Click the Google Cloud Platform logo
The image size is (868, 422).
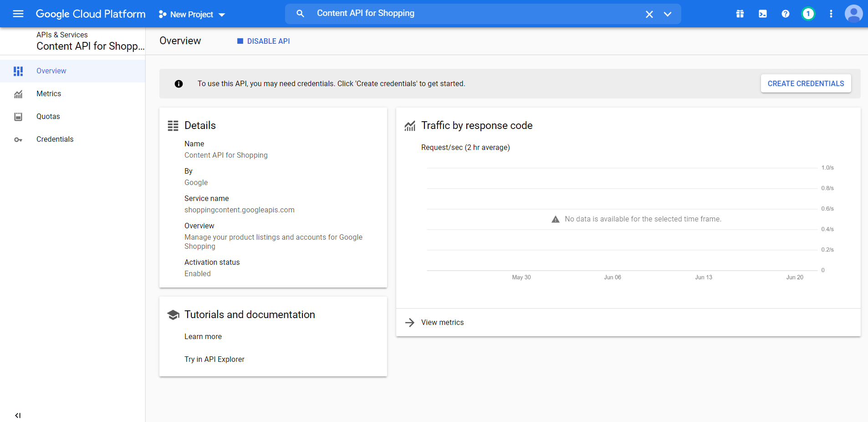[91, 14]
